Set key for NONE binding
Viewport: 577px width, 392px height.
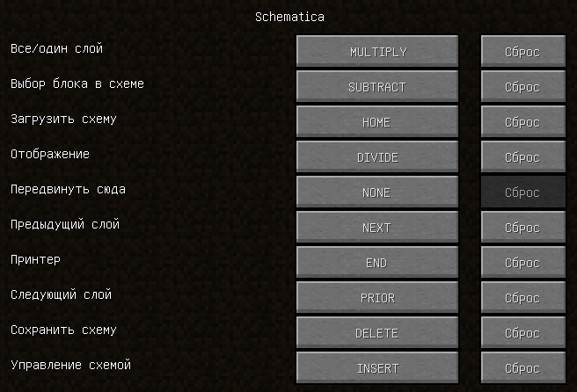pos(377,192)
